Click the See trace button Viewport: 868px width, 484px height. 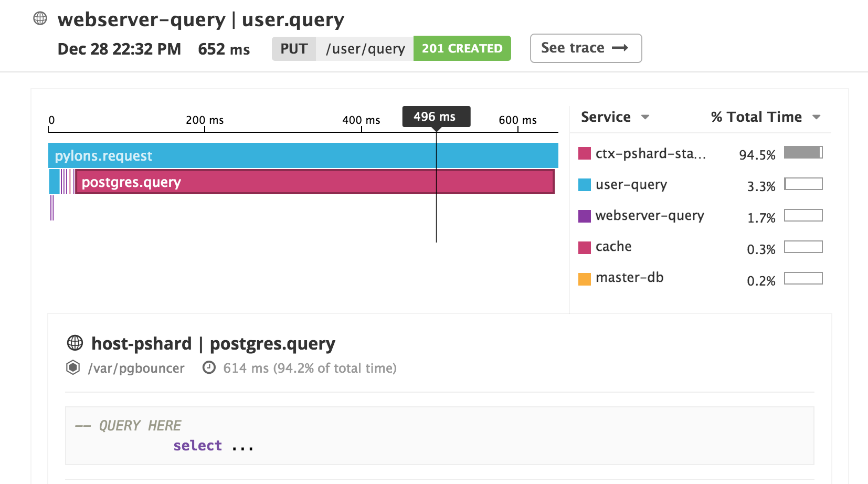point(586,48)
